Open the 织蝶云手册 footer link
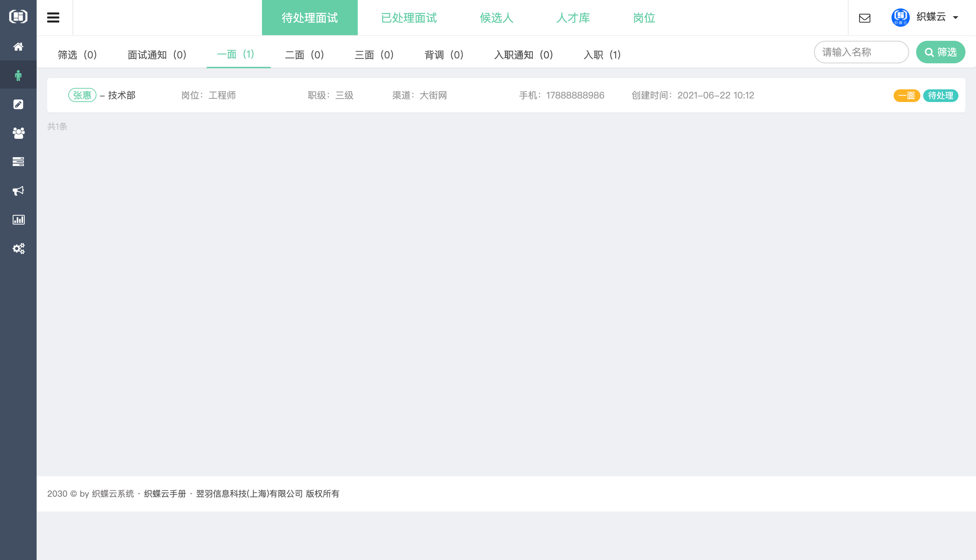This screenshot has width=976, height=560. (x=165, y=494)
